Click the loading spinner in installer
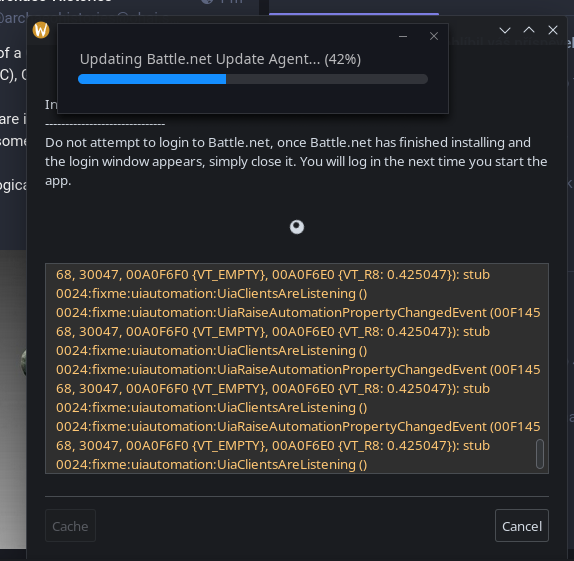This screenshot has width=574, height=561. coord(297,227)
